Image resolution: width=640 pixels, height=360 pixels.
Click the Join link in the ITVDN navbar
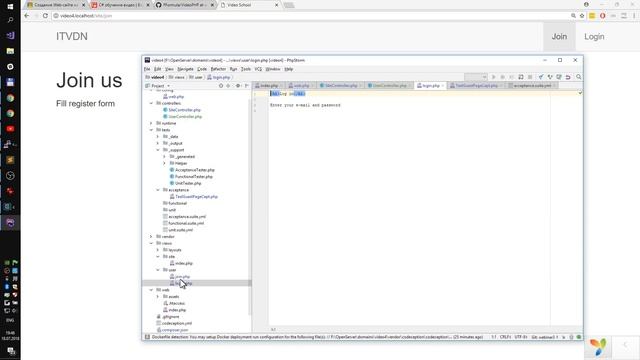pos(559,36)
